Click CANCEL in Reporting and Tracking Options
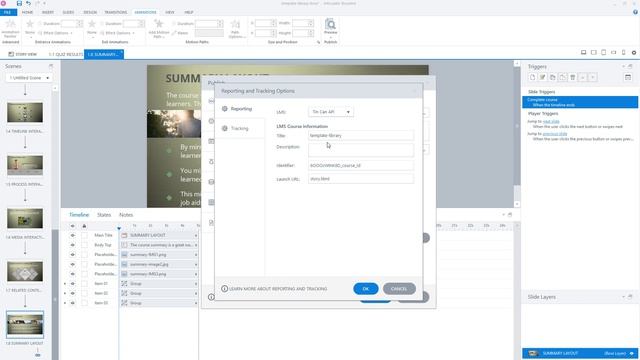 [399, 289]
